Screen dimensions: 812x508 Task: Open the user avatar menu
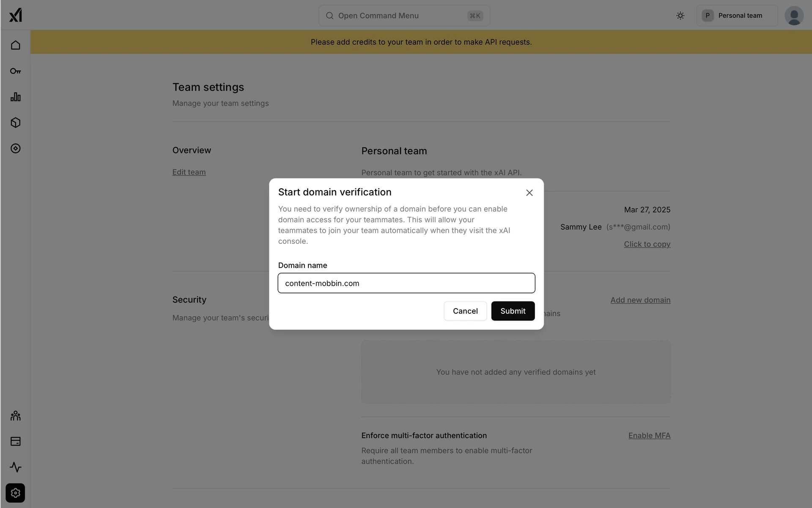(x=794, y=16)
